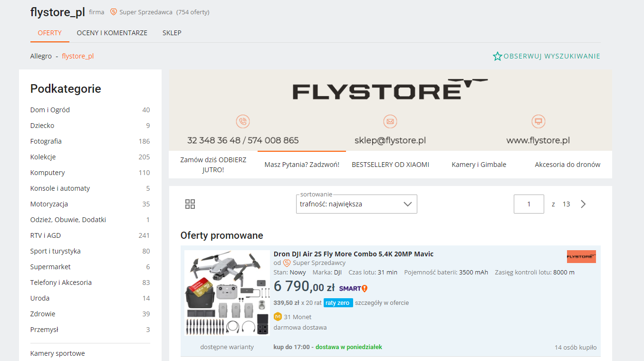Viewport: 644px width, 361px height.
Task: Expand dostępne warianty for the drone
Action: point(227,347)
